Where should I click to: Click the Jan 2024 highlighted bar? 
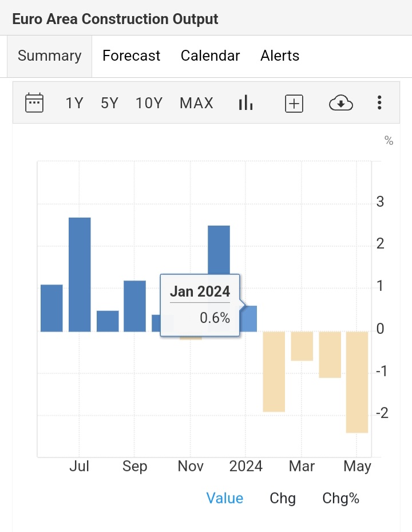point(249,318)
